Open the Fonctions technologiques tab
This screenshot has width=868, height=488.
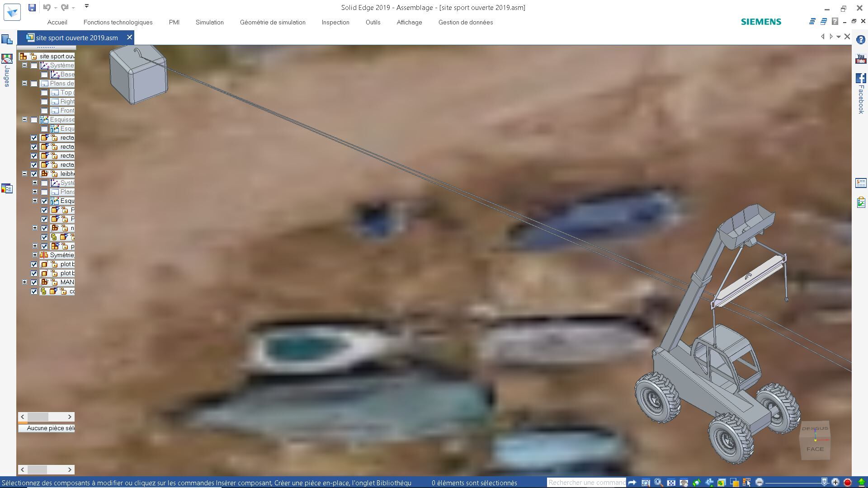118,22
